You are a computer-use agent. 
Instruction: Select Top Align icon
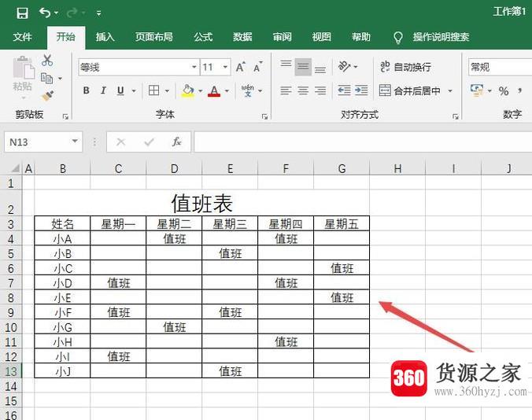286,66
